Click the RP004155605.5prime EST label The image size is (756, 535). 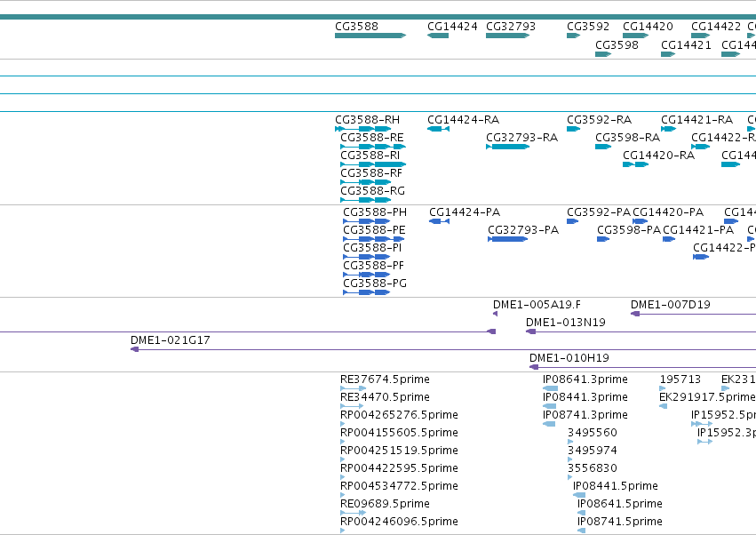click(x=399, y=433)
